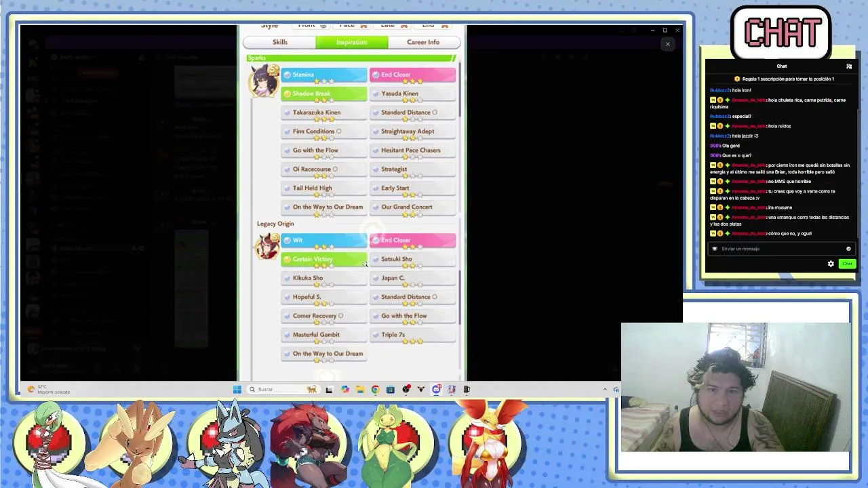Viewport: 868px width, 488px height.
Task: Click the Hesitant Pace Chasers spark
Action: [412, 151]
